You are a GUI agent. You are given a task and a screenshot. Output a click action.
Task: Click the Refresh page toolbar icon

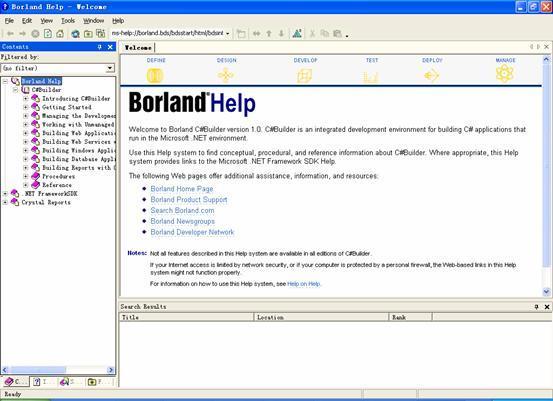coord(48,34)
